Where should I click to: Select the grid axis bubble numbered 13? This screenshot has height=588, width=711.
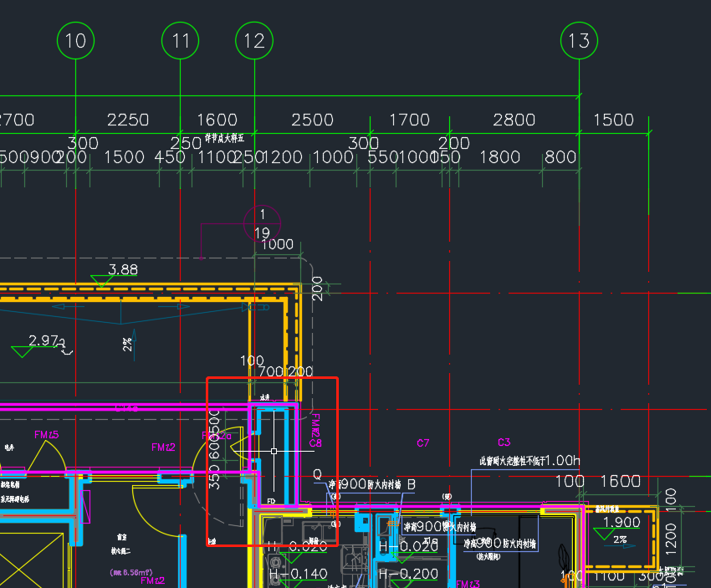coord(579,41)
